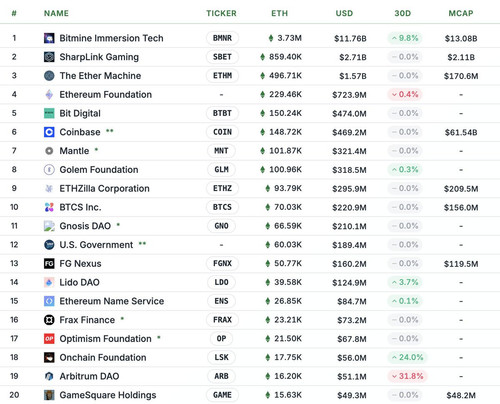
Task: Open the Ethereum Foundation name link
Action: click(x=106, y=94)
